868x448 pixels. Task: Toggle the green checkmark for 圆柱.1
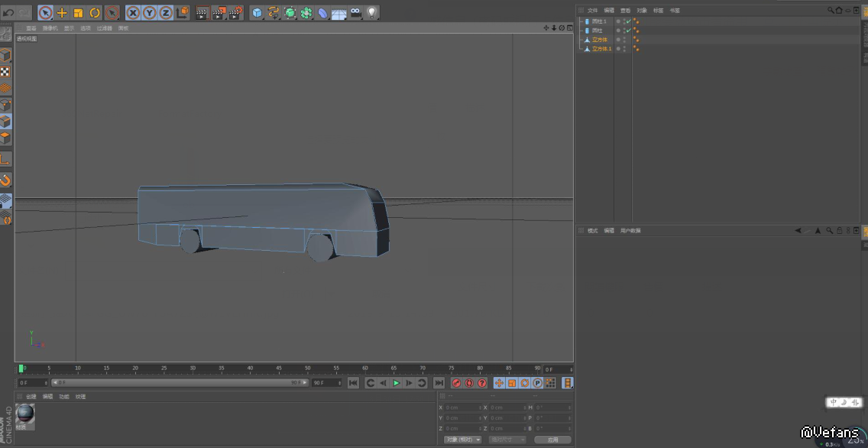coord(628,21)
